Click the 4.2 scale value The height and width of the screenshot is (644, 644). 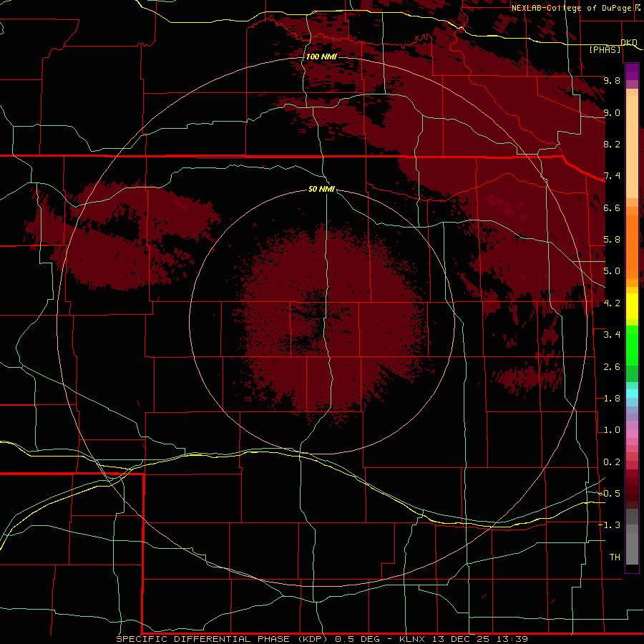(612, 303)
